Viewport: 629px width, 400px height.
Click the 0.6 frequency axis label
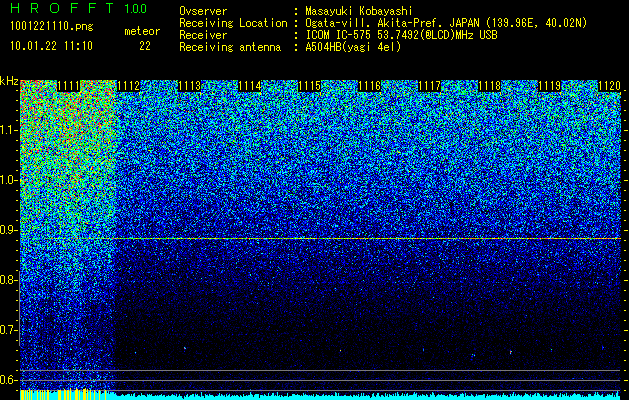9,380
